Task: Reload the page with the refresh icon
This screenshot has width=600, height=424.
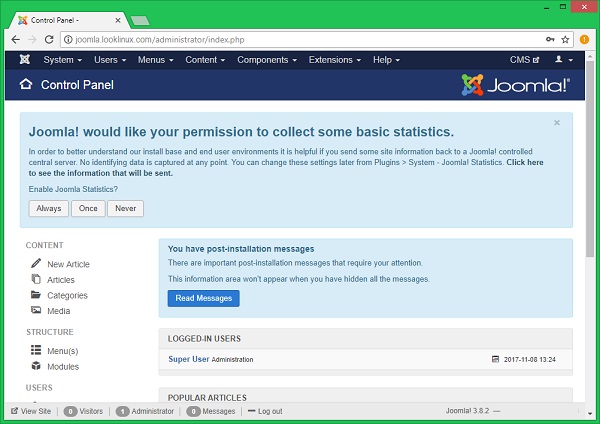Action: (49, 39)
